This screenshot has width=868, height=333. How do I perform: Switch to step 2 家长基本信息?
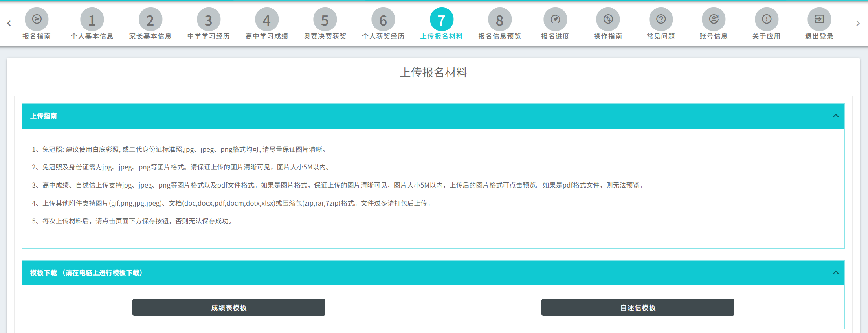pos(150,20)
